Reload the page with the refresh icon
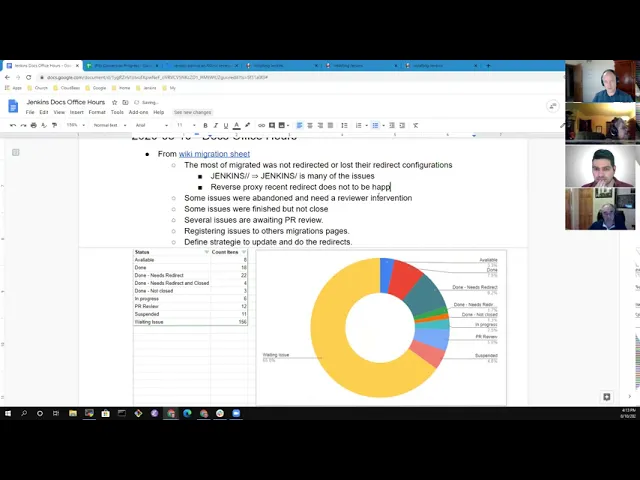 click(x=29, y=77)
